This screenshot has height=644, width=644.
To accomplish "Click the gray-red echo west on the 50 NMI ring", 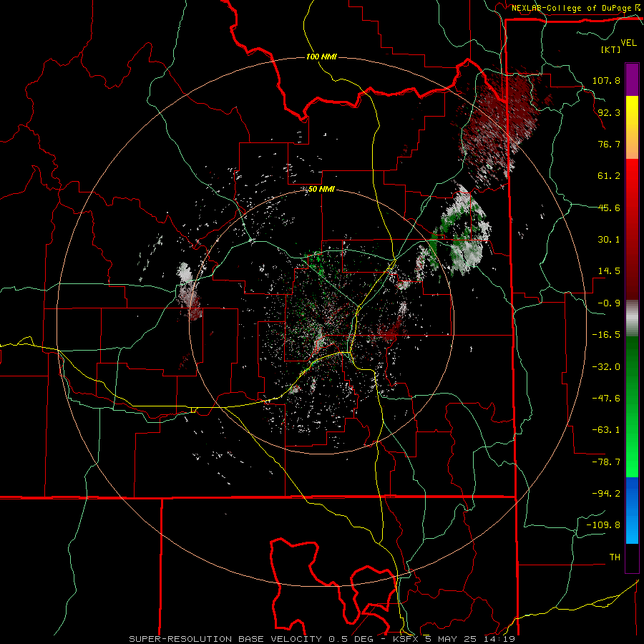I will pos(189,292).
